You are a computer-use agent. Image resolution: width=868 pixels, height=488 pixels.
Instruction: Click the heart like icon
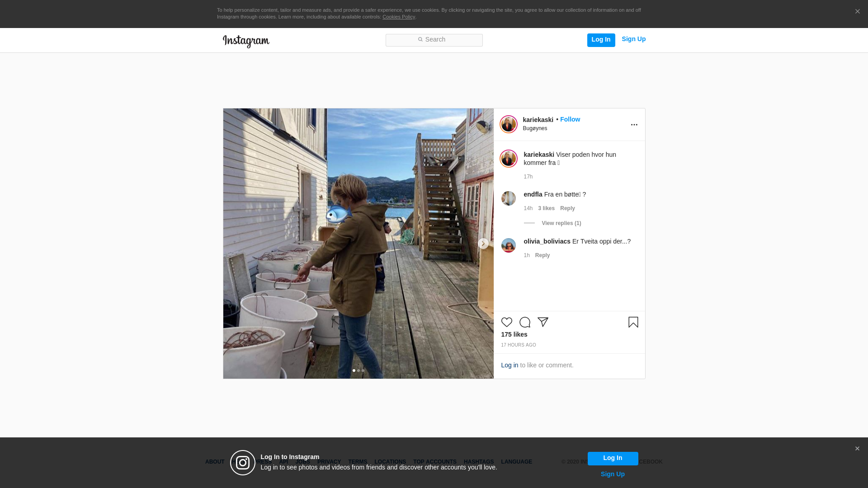click(506, 322)
